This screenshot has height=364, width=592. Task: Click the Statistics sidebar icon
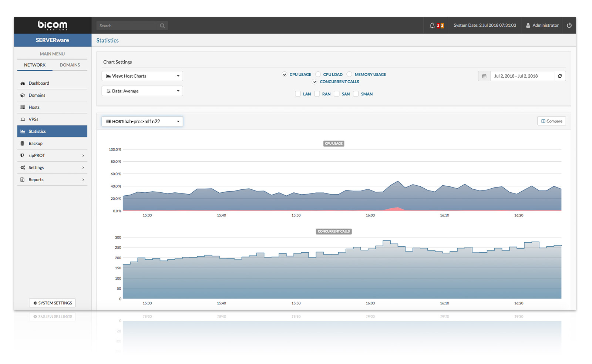(x=23, y=131)
